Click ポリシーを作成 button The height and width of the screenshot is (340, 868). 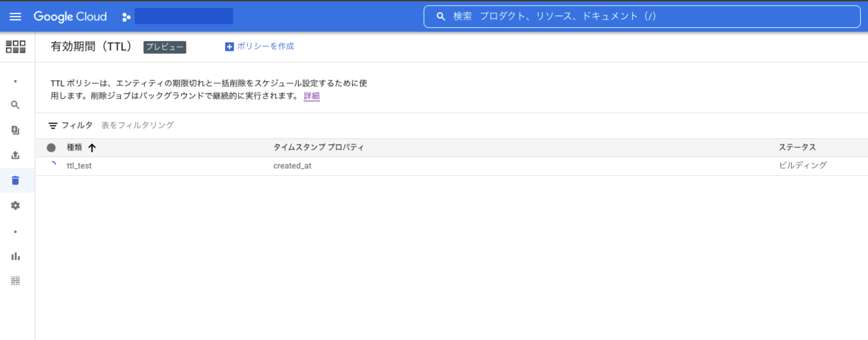(x=259, y=46)
